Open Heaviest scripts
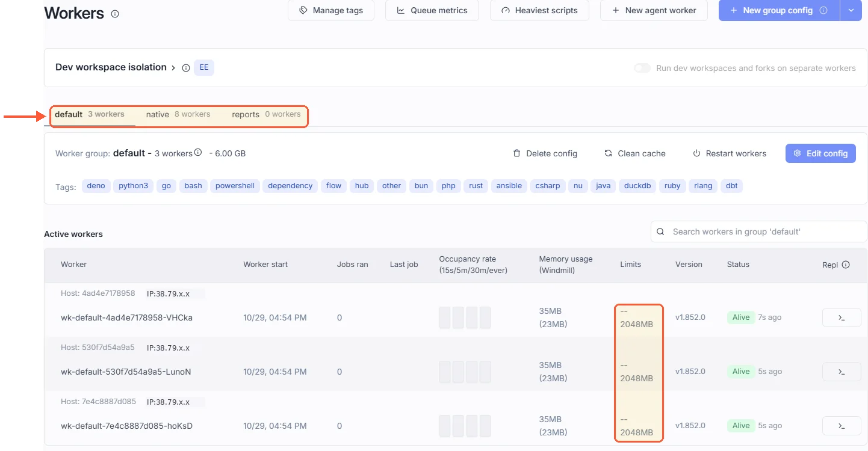Screen dimensions: 868x451 tap(539, 10)
